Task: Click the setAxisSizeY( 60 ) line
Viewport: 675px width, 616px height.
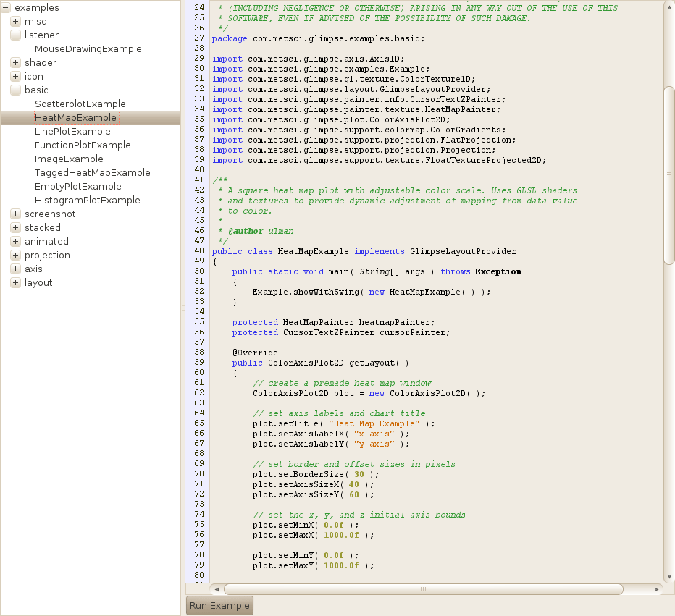Action: [x=313, y=494]
